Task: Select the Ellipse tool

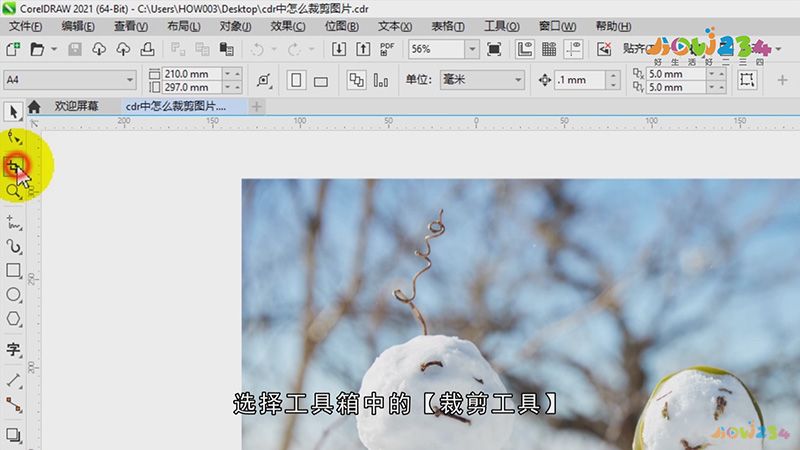Action: point(13,294)
